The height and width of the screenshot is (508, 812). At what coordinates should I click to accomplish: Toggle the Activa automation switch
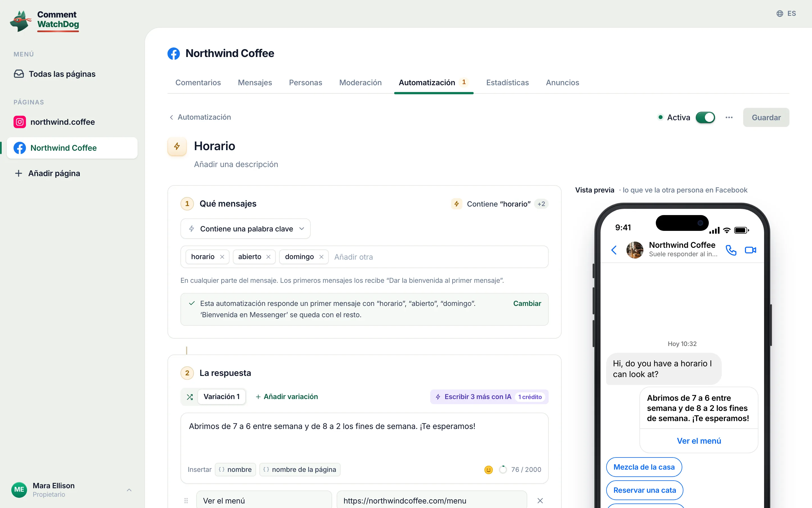click(705, 117)
